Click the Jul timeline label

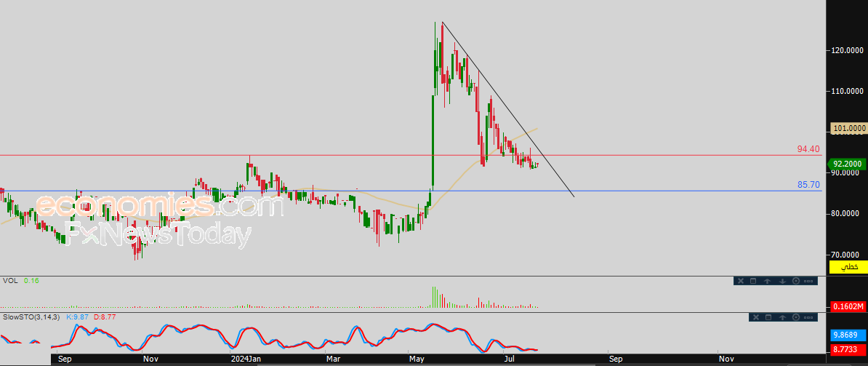click(510, 359)
